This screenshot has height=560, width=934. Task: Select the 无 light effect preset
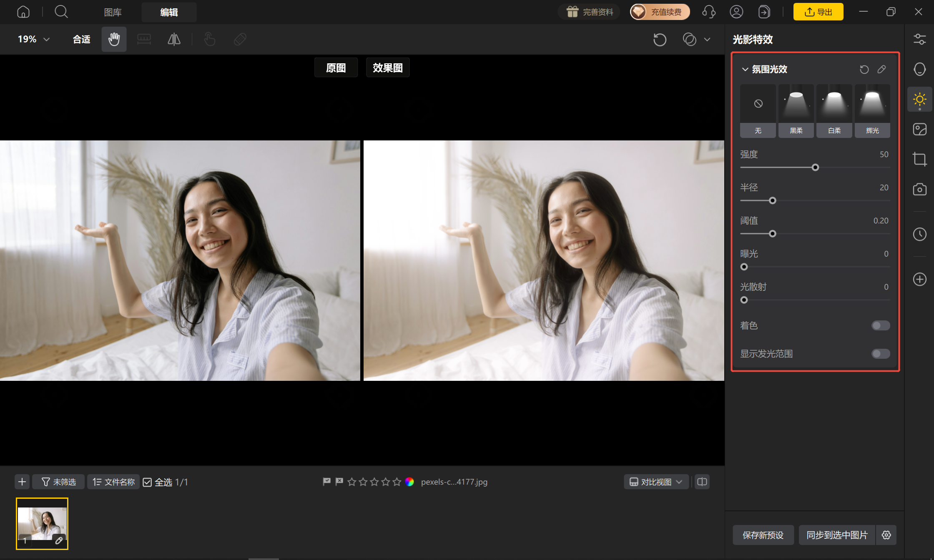coord(758,111)
